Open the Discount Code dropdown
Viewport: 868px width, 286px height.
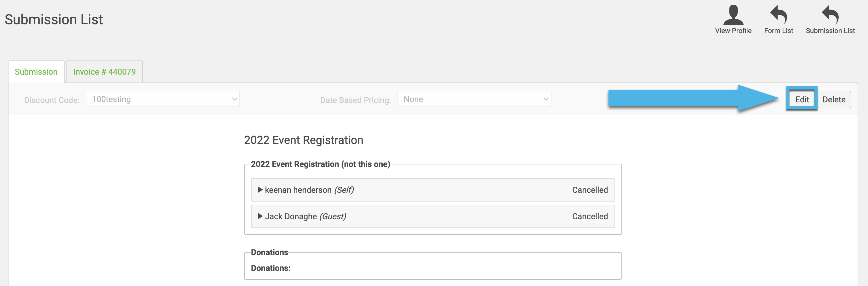(163, 99)
